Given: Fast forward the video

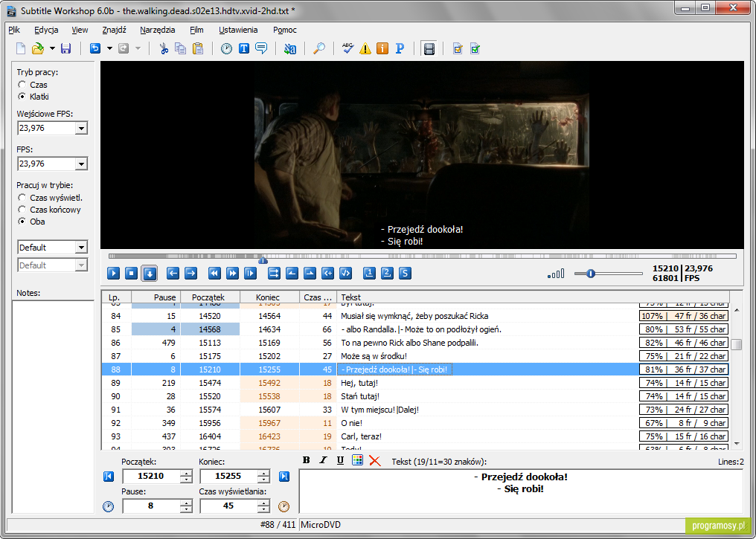Looking at the screenshot, I should coord(232,274).
